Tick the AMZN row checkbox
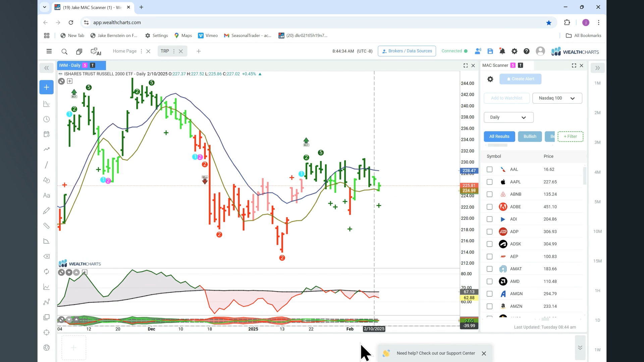Image resolution: width=644 pixels, height=362 pixels. point(489,306)
